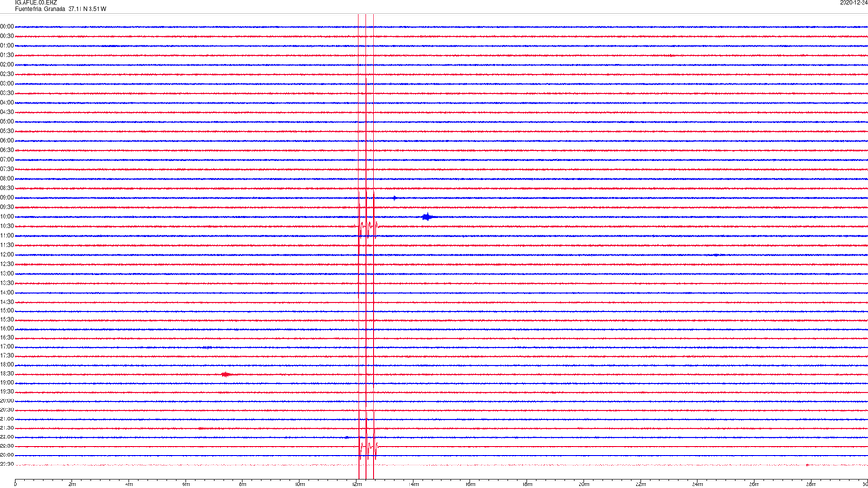
Task: Select the 01:00 row label
Action: pyautogui.click(x=6, y=46)
